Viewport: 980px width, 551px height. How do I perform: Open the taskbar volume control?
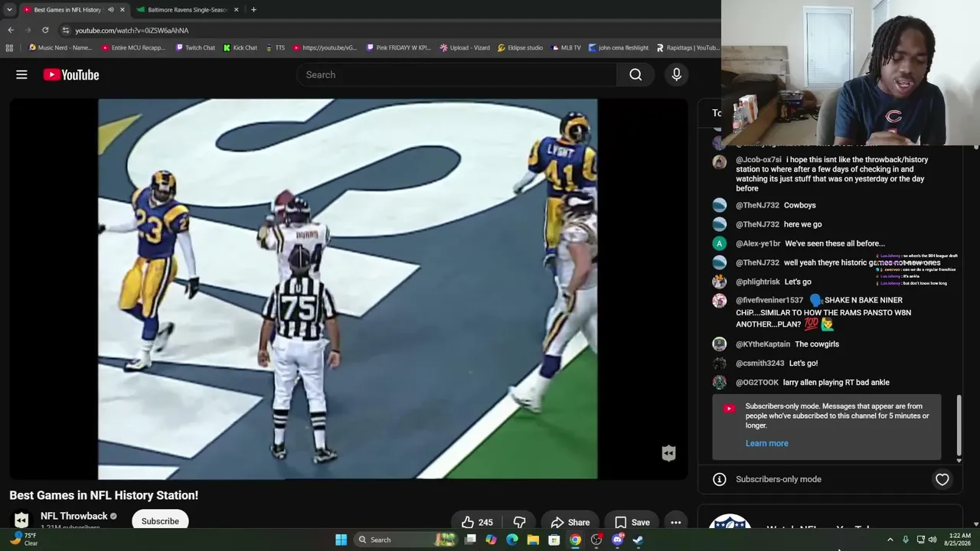933,540
